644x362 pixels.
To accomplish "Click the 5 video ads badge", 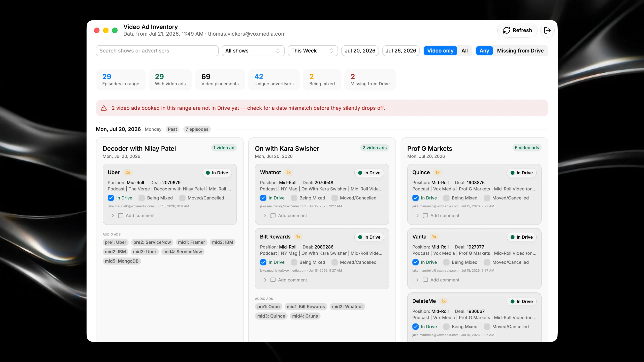I will click(527, 148).
